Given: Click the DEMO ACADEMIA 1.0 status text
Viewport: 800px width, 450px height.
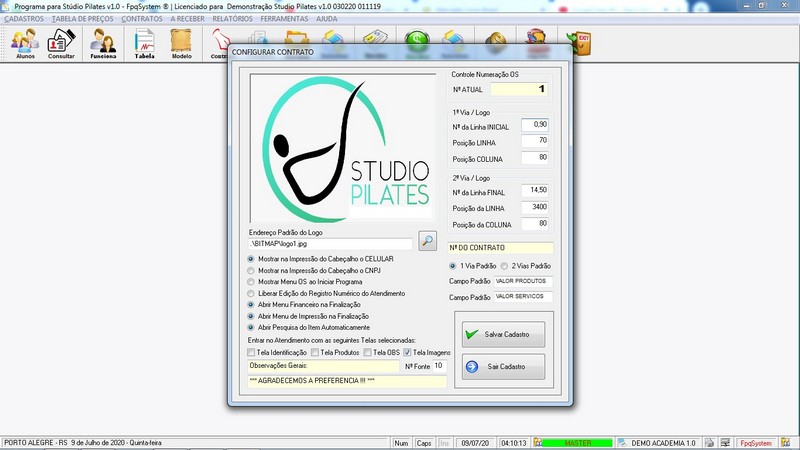Looking at the screenshot, I should click(x=663, y=443).
